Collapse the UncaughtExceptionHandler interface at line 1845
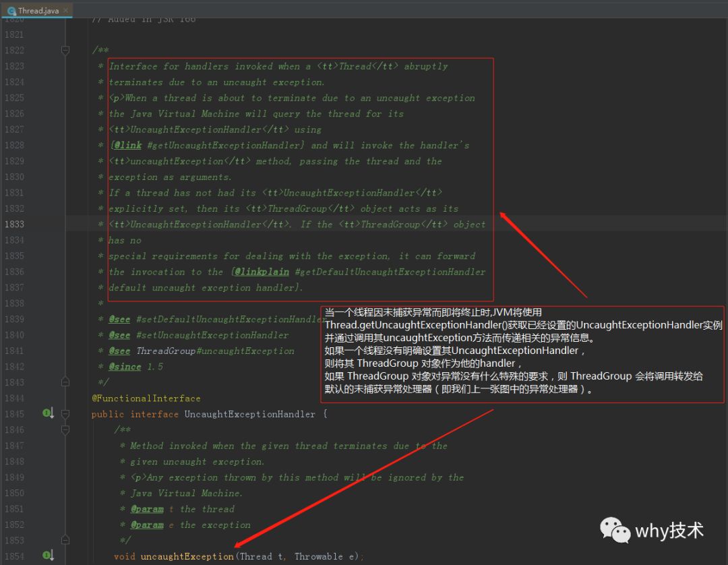This screenshot has height=565, width=728. pos(65,414)
